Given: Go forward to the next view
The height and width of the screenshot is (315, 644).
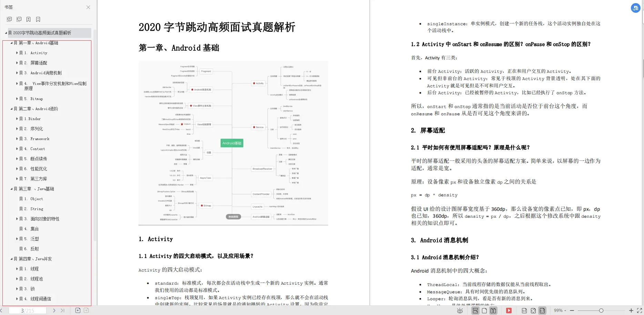Looking at the screenshot, I should [86, 311].
